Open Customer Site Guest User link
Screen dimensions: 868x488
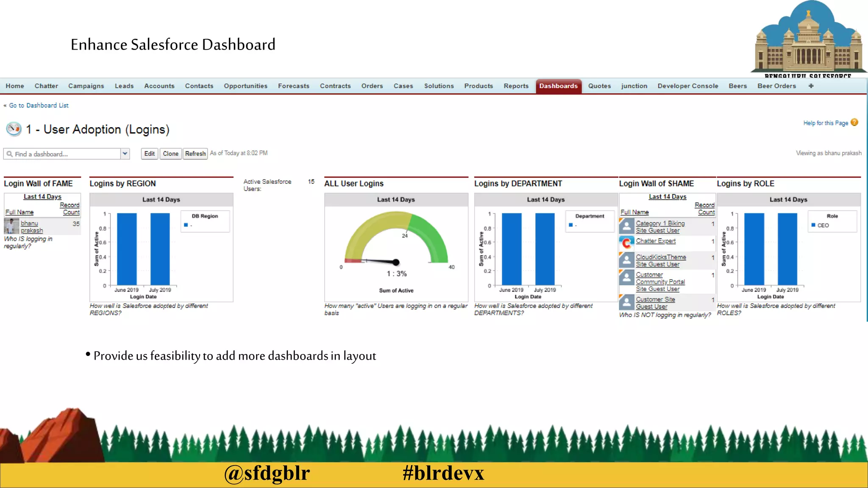(655, 303)
